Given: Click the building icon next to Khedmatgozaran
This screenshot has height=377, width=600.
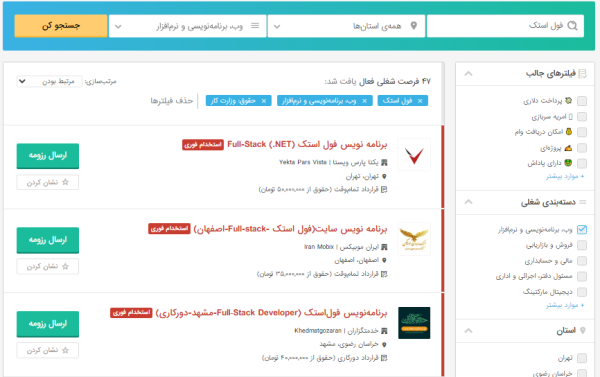Looking at the screenshot, I should point(384,331).
